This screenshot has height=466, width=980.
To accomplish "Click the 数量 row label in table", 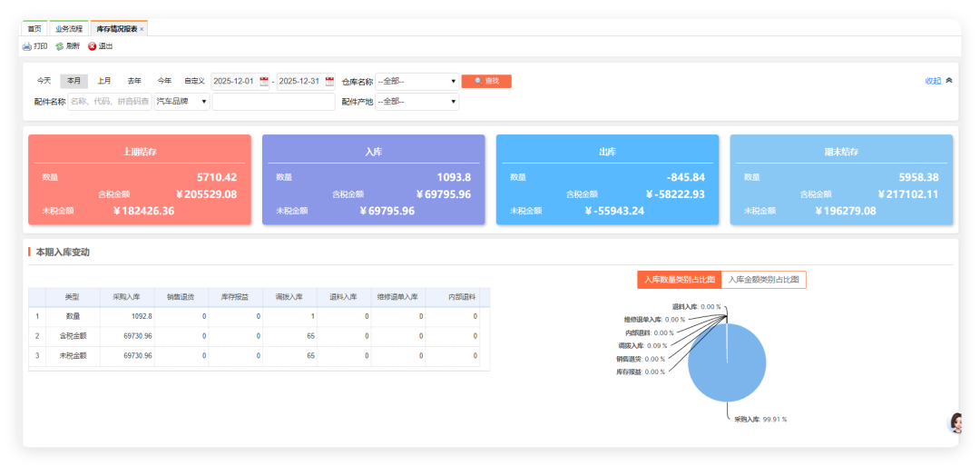I will point(73,316).
